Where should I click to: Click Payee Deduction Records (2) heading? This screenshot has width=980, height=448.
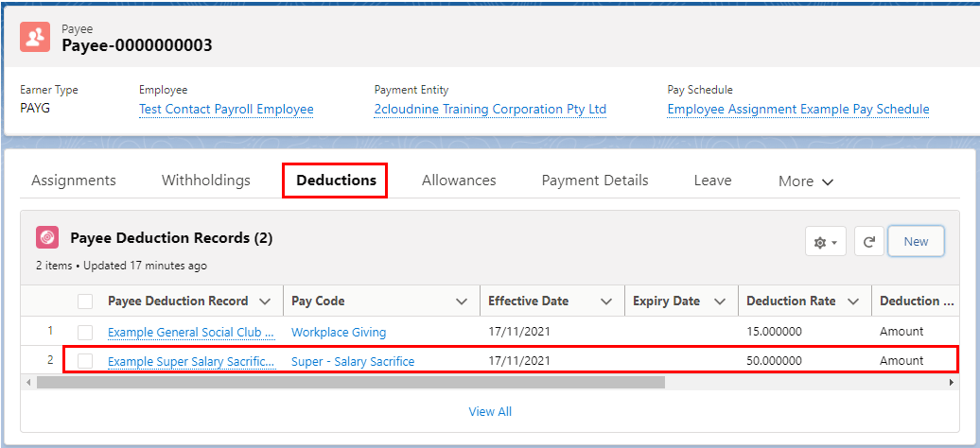171,238
